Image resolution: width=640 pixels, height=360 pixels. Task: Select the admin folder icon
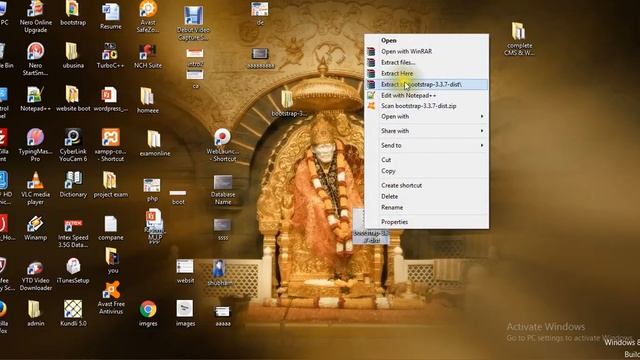click(36, 313)
